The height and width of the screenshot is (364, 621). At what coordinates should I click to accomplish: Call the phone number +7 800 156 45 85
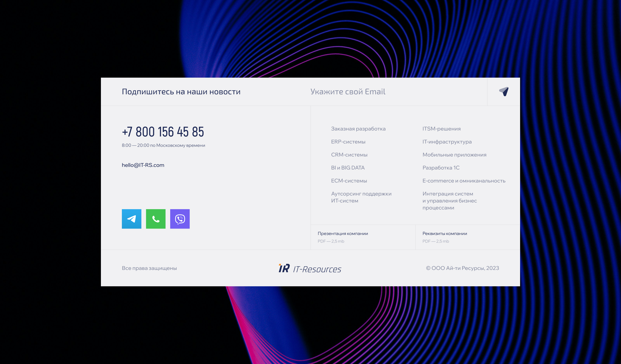[163, 132]
